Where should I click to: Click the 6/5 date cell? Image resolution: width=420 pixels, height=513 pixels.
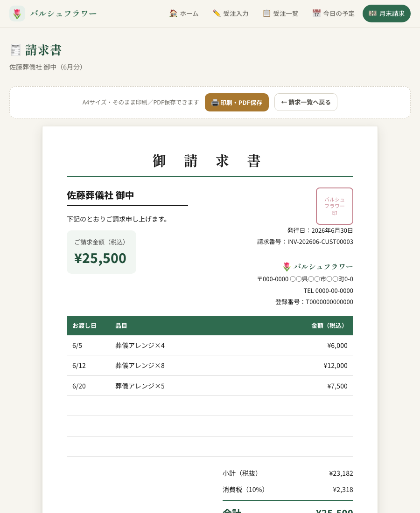[x=77, y=346]
